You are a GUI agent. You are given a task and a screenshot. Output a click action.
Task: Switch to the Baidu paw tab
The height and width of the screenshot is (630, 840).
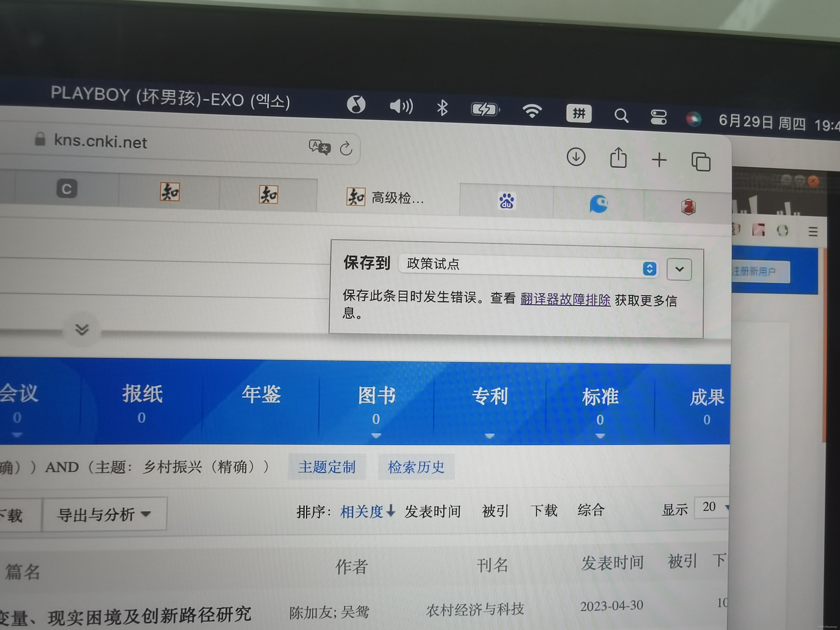point(507,201)
